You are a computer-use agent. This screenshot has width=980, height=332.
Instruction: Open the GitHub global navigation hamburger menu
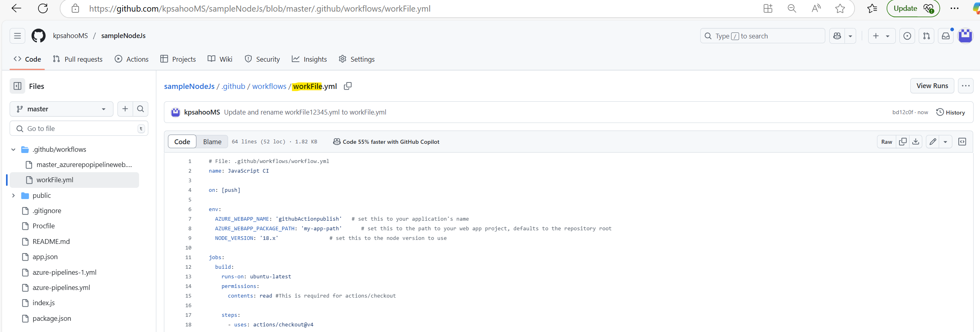click(x=17, y=36)
